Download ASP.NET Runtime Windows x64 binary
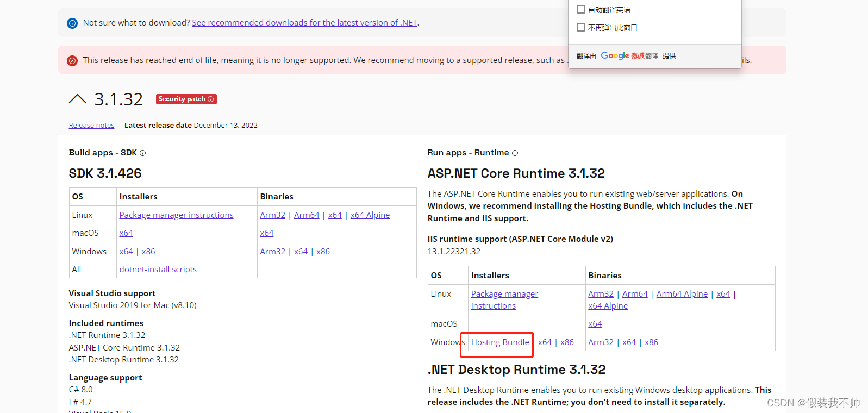868x413 pixels. click(629, 342)
